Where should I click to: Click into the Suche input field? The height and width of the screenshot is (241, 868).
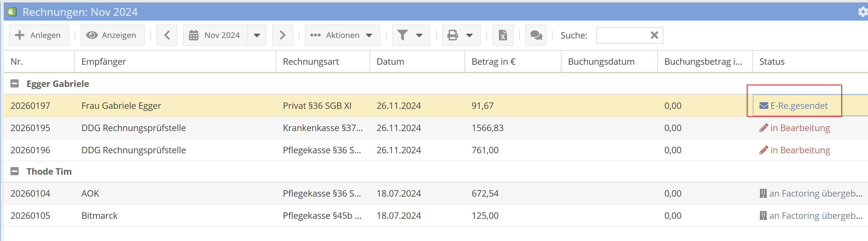click(x=622, y=35)
